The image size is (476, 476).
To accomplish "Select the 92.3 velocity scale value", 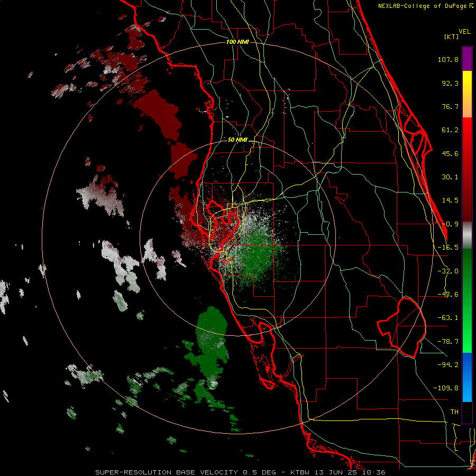I will coord(450,83).
